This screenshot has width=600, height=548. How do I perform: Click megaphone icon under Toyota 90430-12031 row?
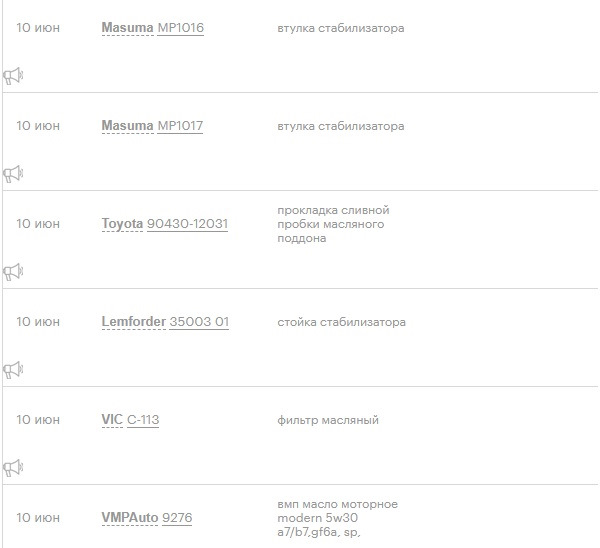pyautogui.click(x=13, y=272)
